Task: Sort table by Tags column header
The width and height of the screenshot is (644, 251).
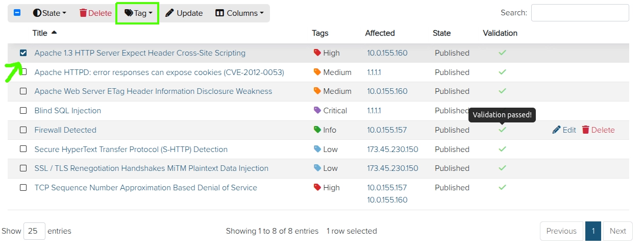Action: (320, 33)
